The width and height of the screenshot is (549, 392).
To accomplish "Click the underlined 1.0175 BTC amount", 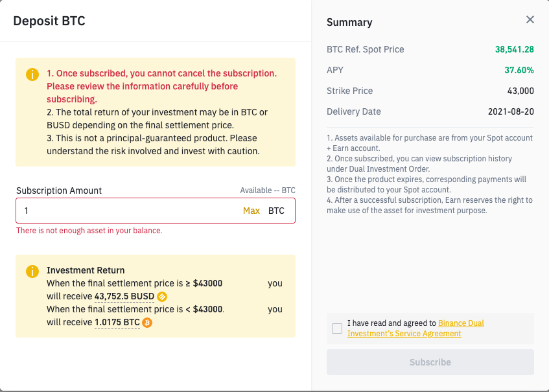I will [x=117, y=323].
